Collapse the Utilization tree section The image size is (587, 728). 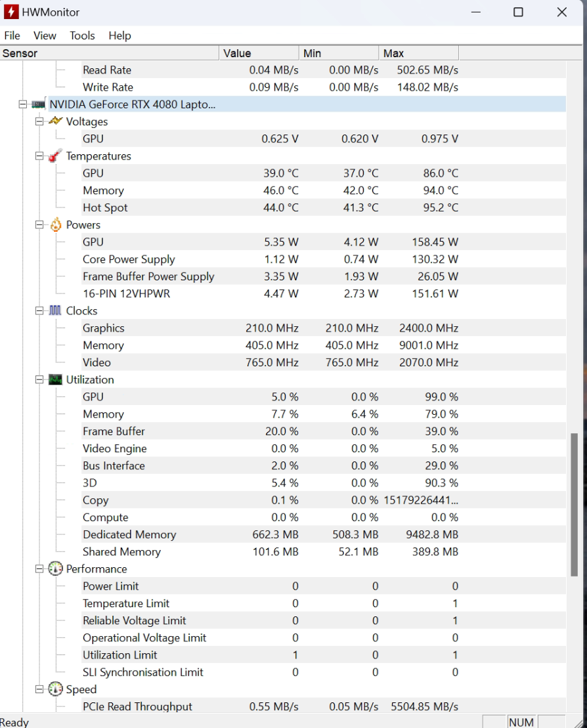coord(39,380)
